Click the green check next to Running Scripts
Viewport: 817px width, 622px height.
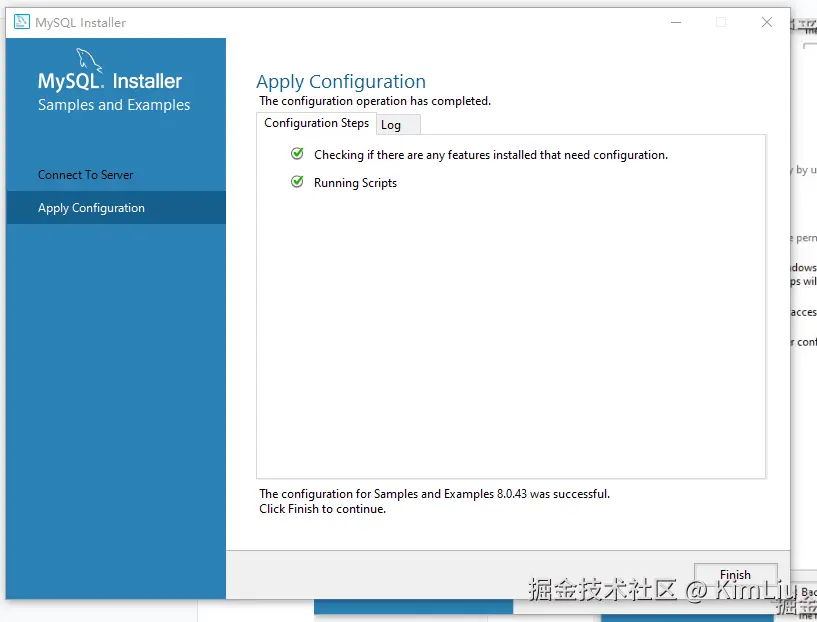coord(297,182)
